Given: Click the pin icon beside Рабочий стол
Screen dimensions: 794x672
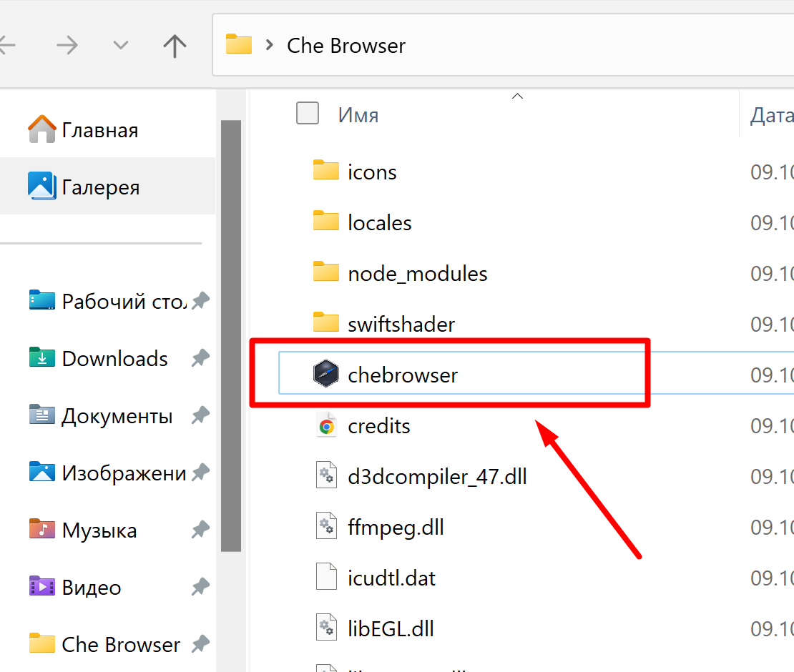Looking at the screenshot, I should 200,300.
